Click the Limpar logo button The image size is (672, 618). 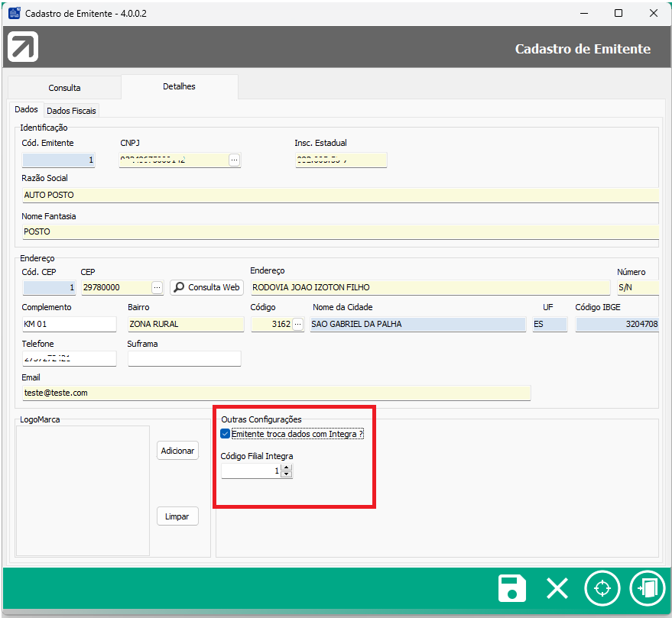tap(177, 516)
